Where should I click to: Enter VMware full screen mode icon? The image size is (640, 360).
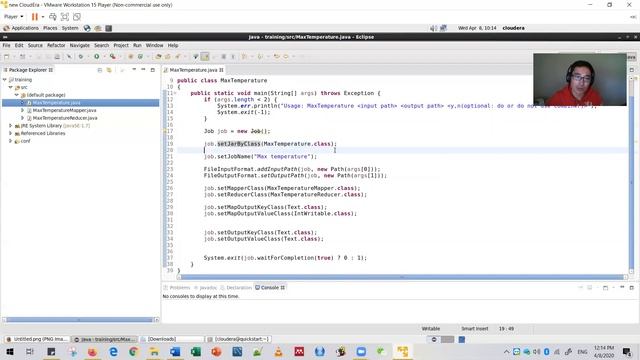(65, 17)
